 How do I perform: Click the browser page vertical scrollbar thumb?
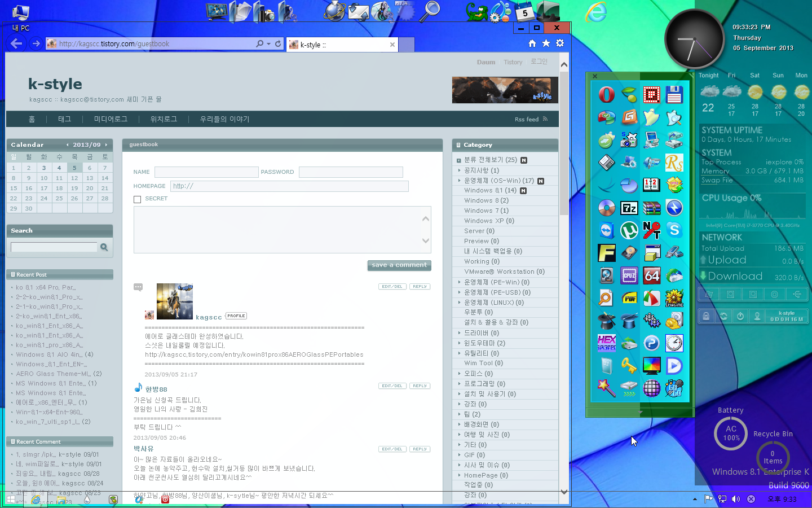tap(564, 143)
